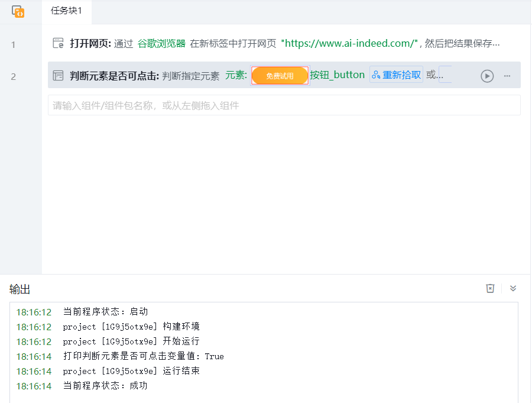Collapse the 输出 panel with double chevron
Screen dimensions: 532x403
[513, 288]
